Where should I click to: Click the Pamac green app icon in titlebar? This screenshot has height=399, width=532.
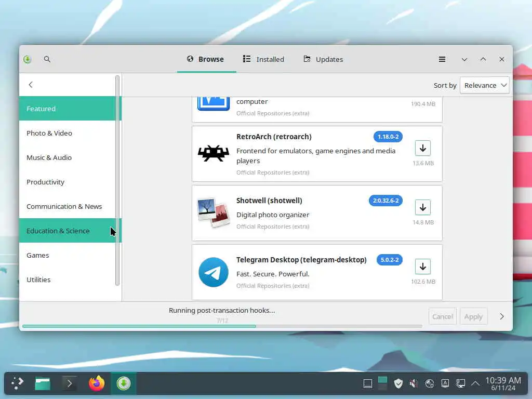click(x=28, y=59)
